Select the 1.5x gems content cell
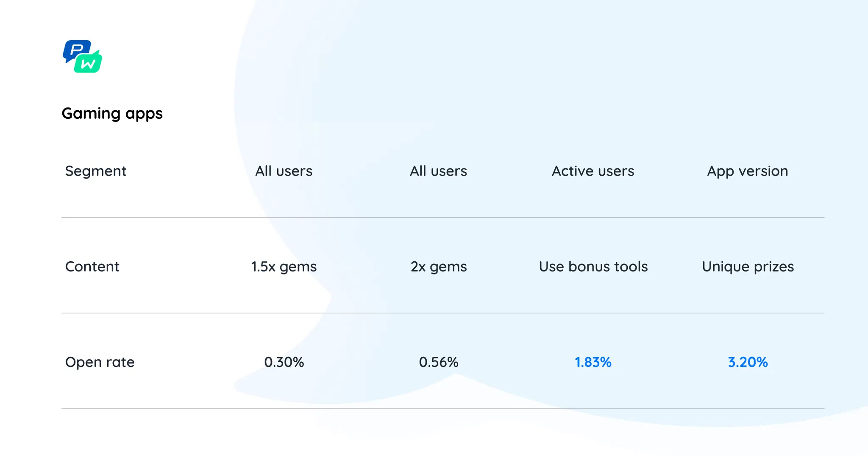 pos(284,266)
